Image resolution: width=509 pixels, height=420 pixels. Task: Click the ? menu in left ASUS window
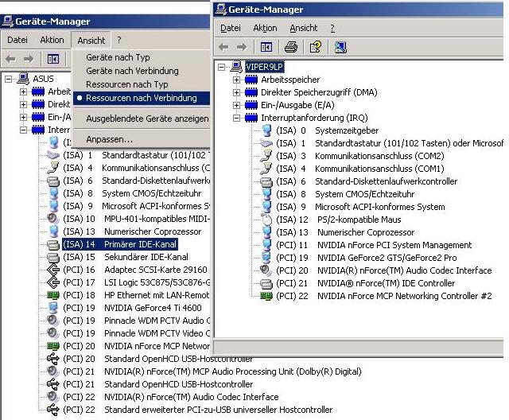point(119,40)
